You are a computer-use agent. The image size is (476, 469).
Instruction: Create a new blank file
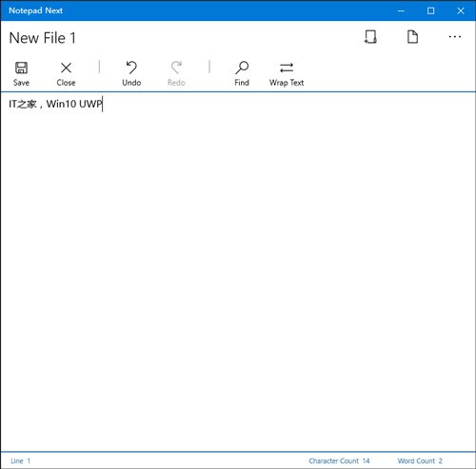tap(412, 37)
